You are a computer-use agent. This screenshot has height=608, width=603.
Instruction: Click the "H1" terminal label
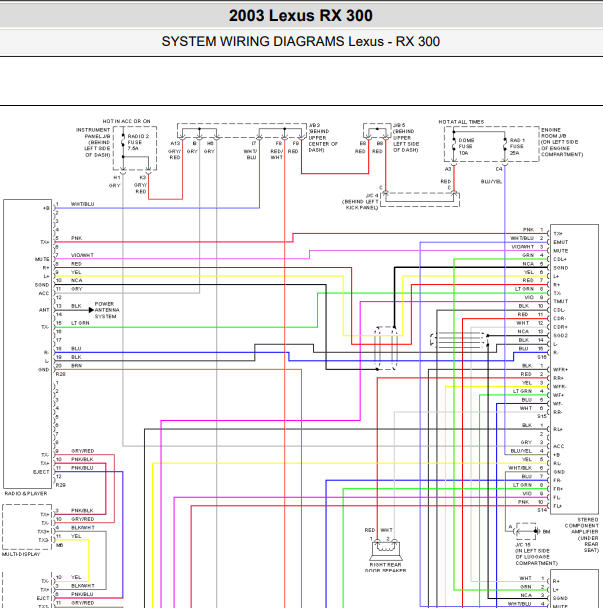pos(117,178)
